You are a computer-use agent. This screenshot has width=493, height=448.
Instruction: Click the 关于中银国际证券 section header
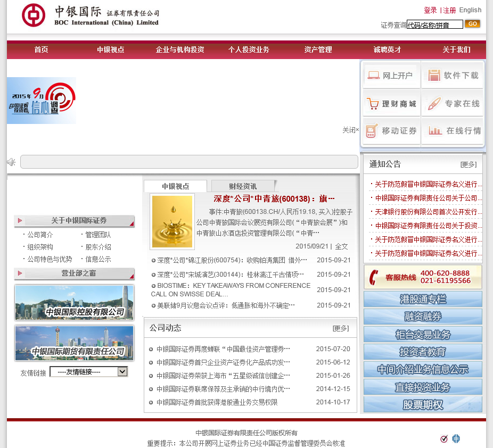[75, 221]
